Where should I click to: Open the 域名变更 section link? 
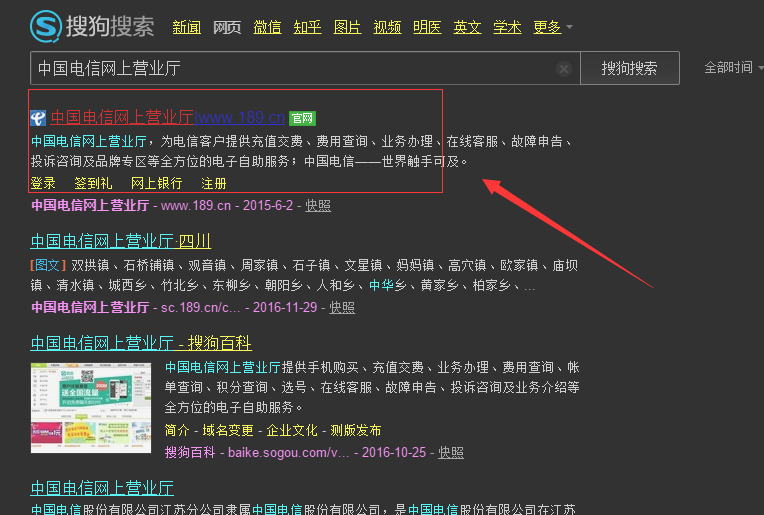(228, 430)
